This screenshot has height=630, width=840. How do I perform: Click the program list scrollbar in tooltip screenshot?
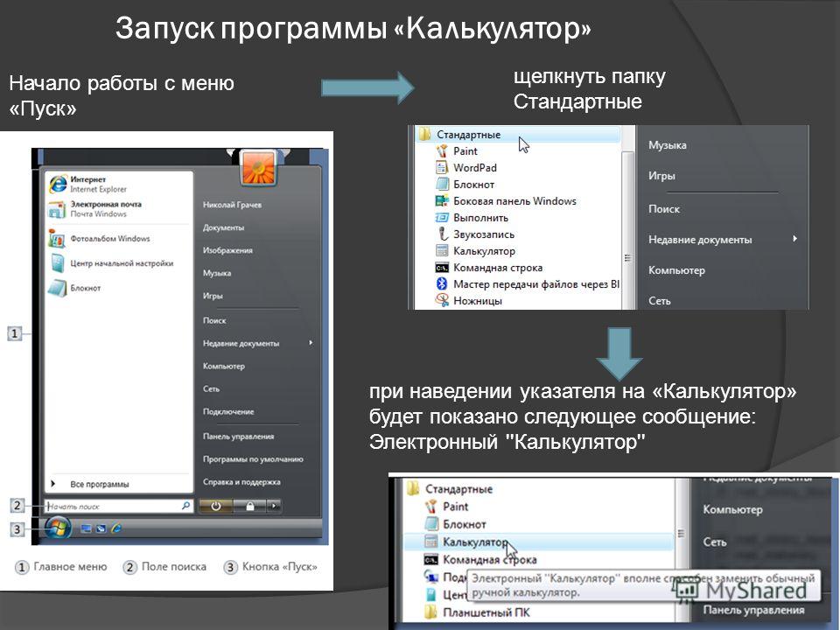click(682, 535)
